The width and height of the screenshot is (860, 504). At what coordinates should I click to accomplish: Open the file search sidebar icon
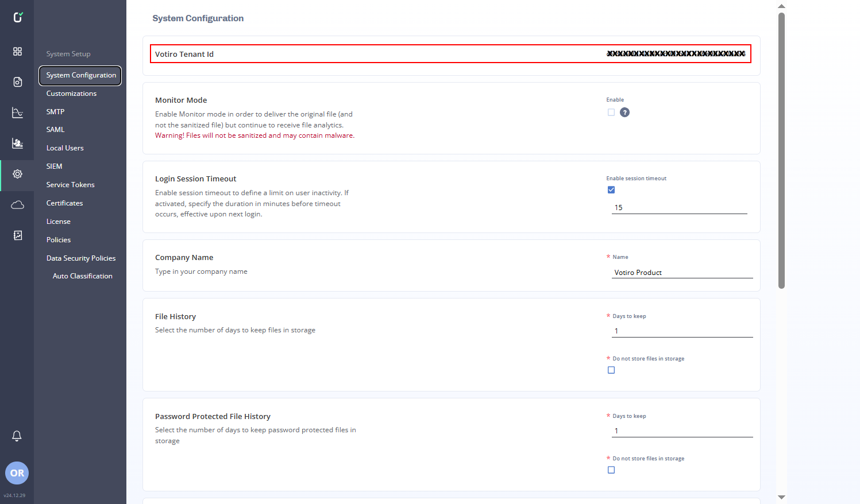17,82
